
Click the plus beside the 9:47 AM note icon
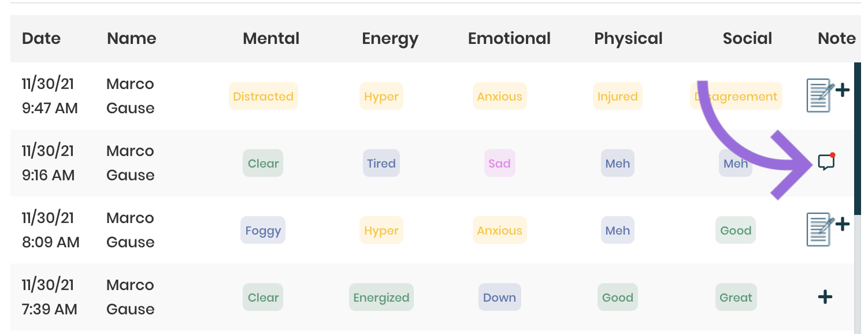click(x=843, y=90)
